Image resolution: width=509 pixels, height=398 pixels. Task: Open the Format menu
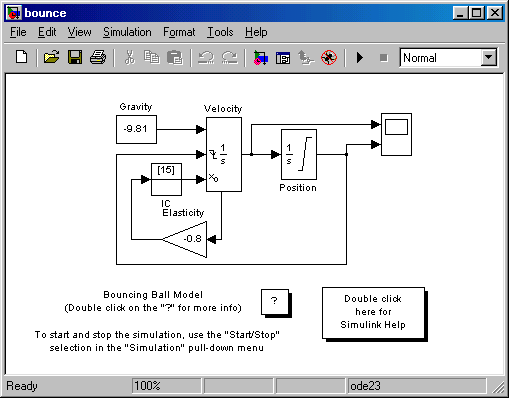pyautogui.click(x=179, y=32)
